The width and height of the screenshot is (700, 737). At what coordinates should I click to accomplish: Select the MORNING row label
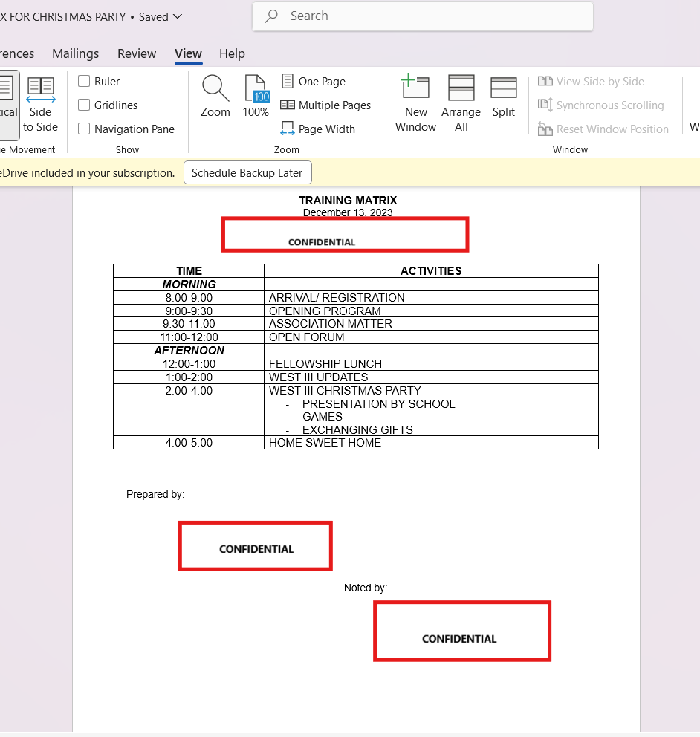tap(189, 285)
